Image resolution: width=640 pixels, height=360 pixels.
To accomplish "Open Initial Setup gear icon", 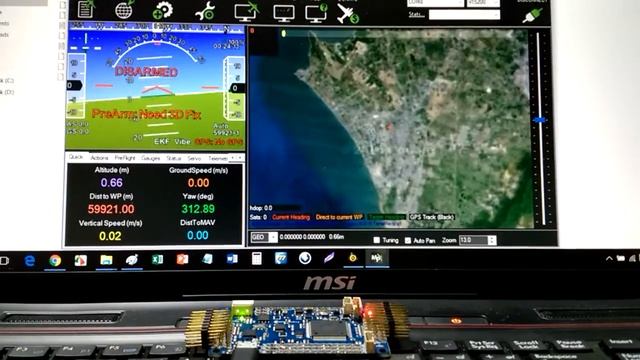I will coord(162,10).
